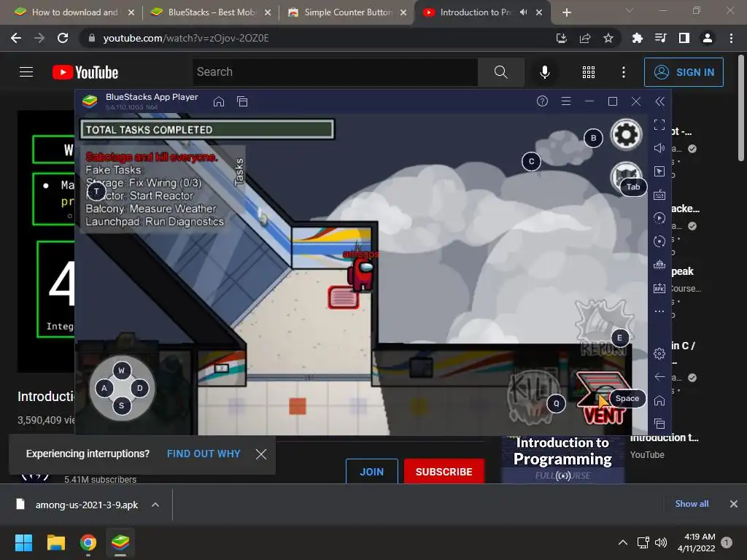Collapse the in-game Tasks panel tab
Image resolution: width=747 pixels, height=560 pixels.
pyautogui.click(x=239, y=171)
